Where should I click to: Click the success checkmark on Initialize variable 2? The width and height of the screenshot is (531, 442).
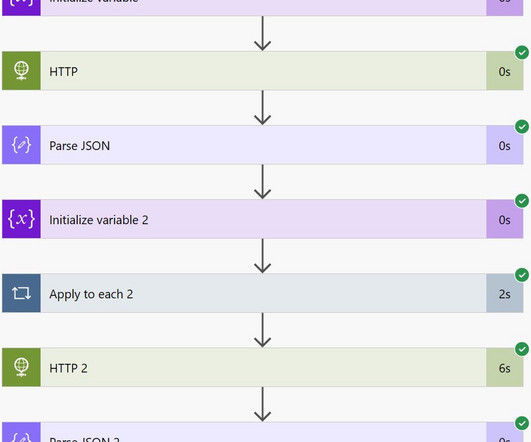[522, 201]
